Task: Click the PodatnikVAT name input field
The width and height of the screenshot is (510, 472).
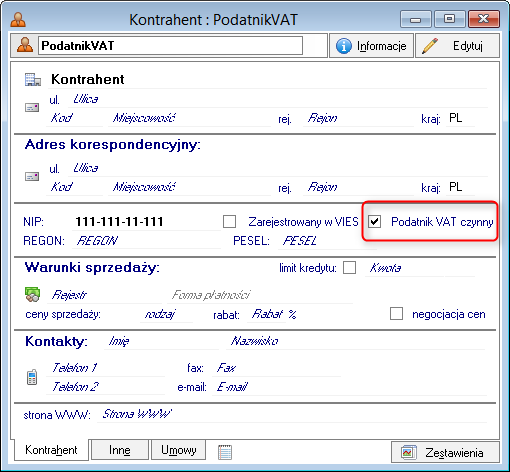Action: (170, 45)
